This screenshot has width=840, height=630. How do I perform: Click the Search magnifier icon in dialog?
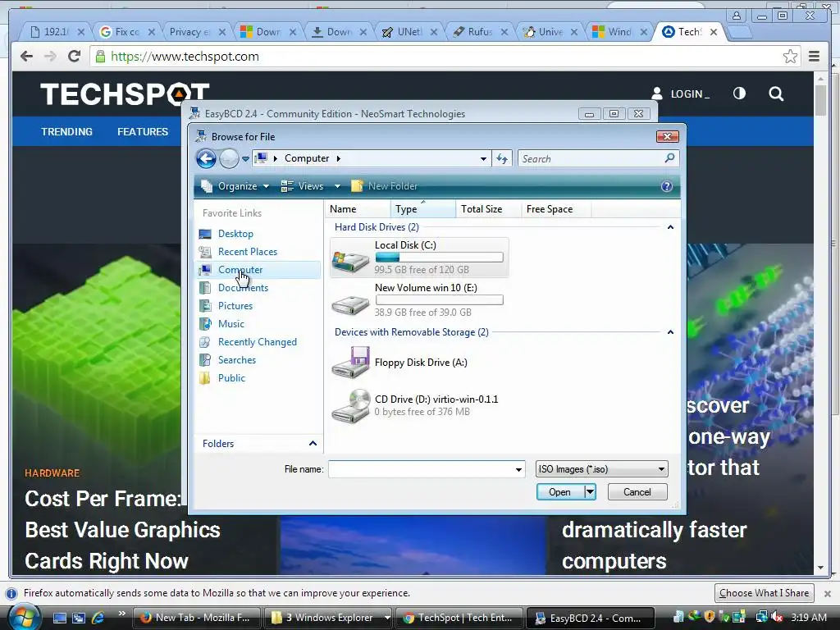coord(669,158)
